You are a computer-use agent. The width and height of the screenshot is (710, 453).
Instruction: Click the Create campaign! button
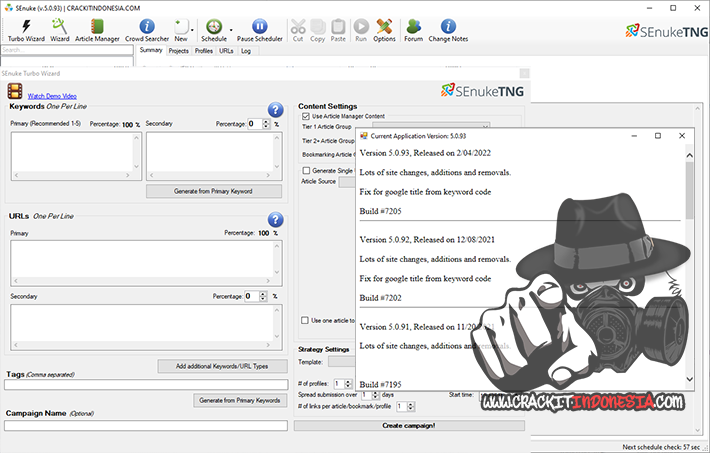[x=409, y=425]
